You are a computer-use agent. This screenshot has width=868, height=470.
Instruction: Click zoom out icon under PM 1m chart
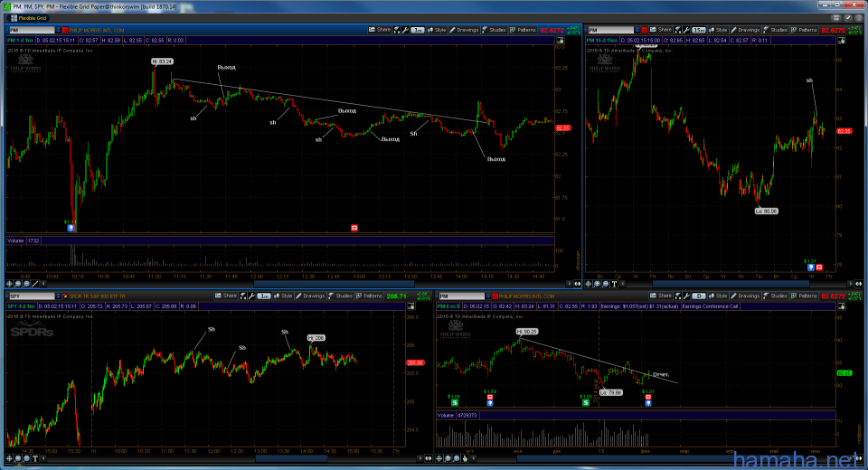point(26,284)
